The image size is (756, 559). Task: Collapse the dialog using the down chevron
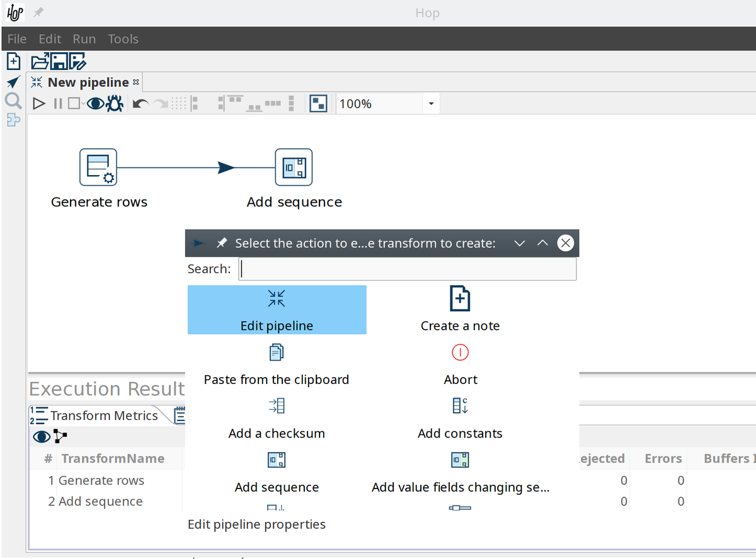(x=519, y=243)
